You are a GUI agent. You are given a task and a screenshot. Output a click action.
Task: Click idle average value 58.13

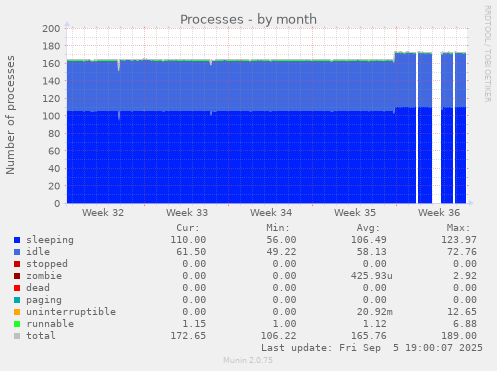click(x=372, y=252)
